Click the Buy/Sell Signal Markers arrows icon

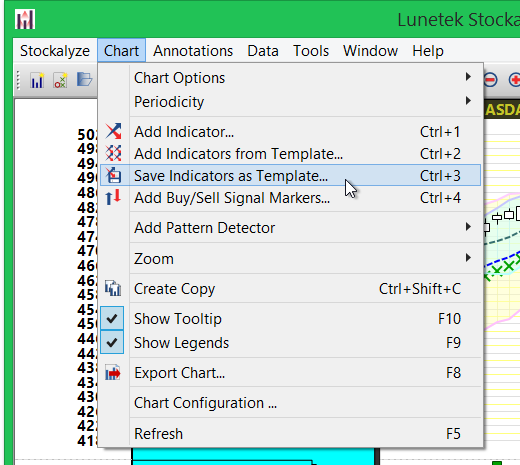point(113,197)
